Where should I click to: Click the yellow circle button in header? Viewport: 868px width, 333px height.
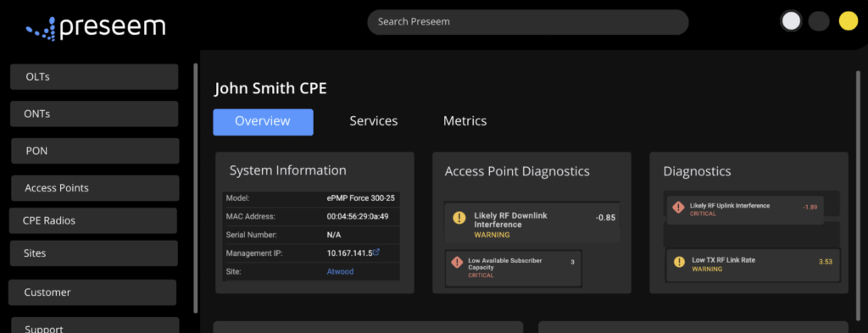pos(848,21)
